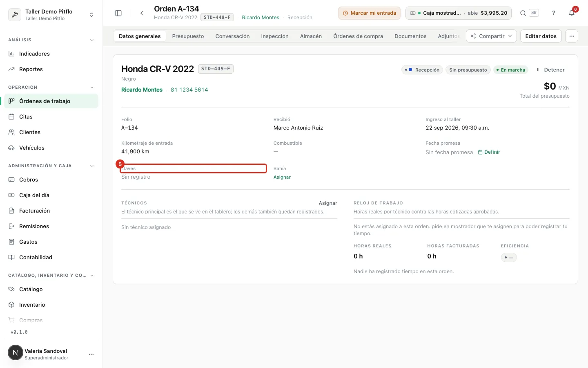Viewport: 588px width, 368px height.
Task: Click the Taller Demo Pitflo wrench logo
Action: [x=15, y=15]
